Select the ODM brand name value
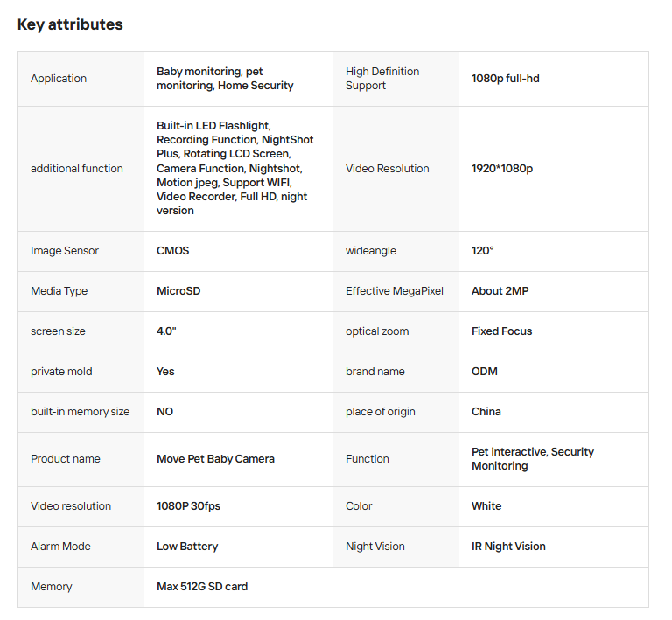 point(484,372)
